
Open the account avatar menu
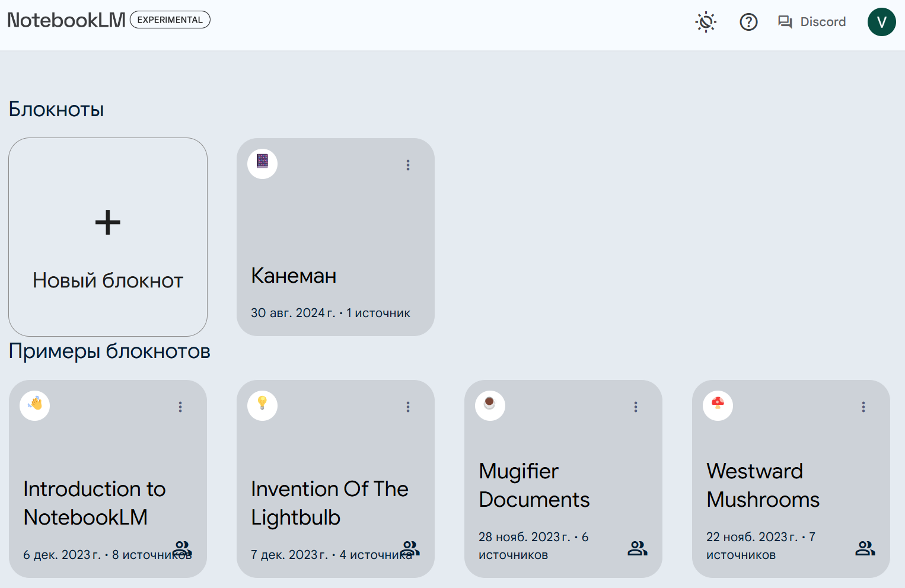pyautogui.click(x=881, y=22)
